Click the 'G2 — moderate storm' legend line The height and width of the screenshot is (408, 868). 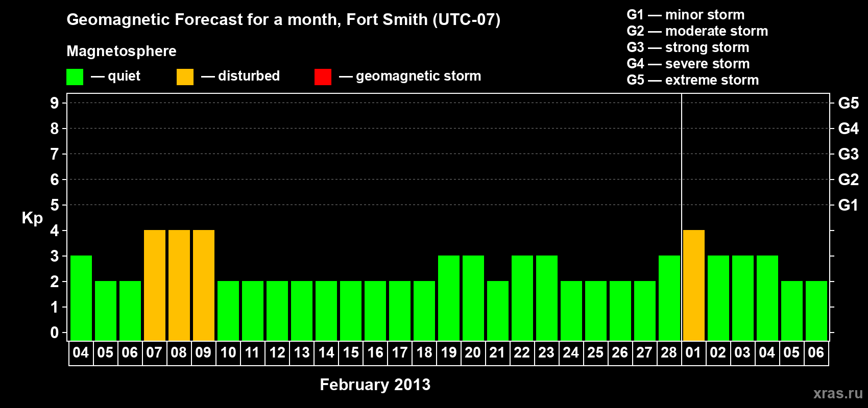click(697, 31)
